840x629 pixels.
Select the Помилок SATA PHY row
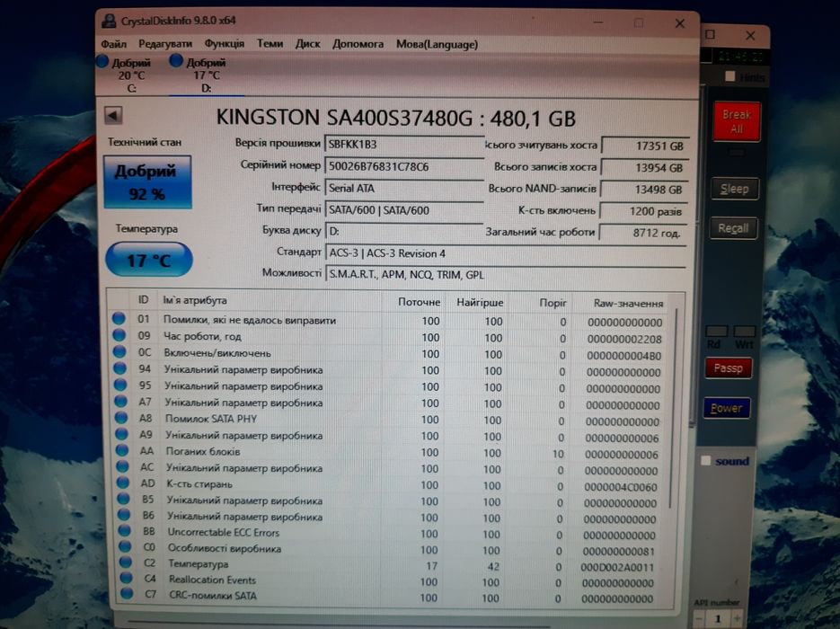coord(390,420)
